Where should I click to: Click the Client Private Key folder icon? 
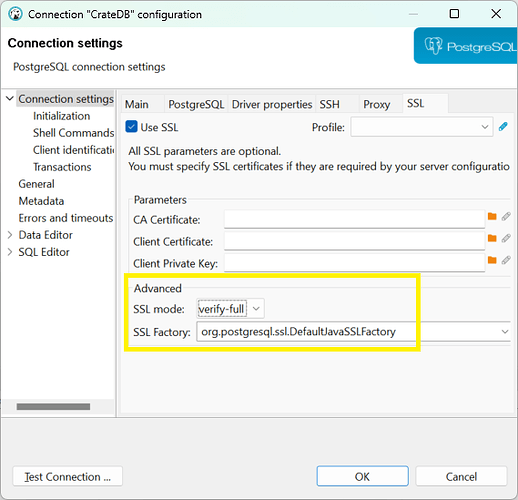click(492, 260)
